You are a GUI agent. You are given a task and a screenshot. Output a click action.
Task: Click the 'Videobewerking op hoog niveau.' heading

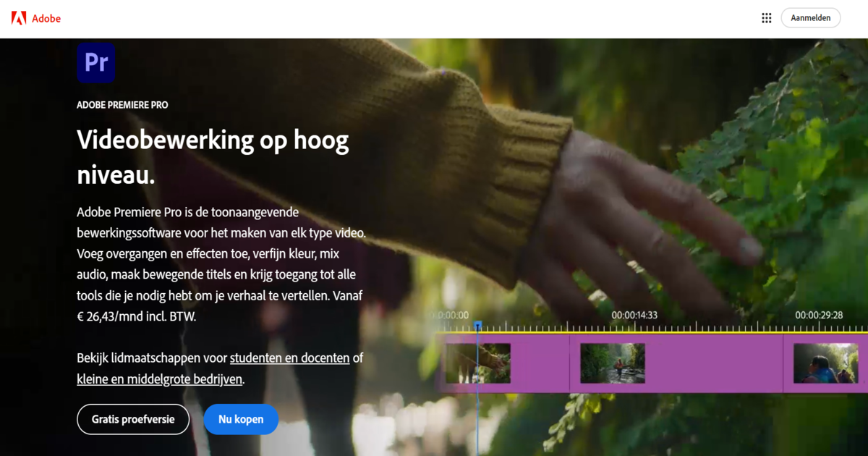pyautogui.click(x=213, y=157)
